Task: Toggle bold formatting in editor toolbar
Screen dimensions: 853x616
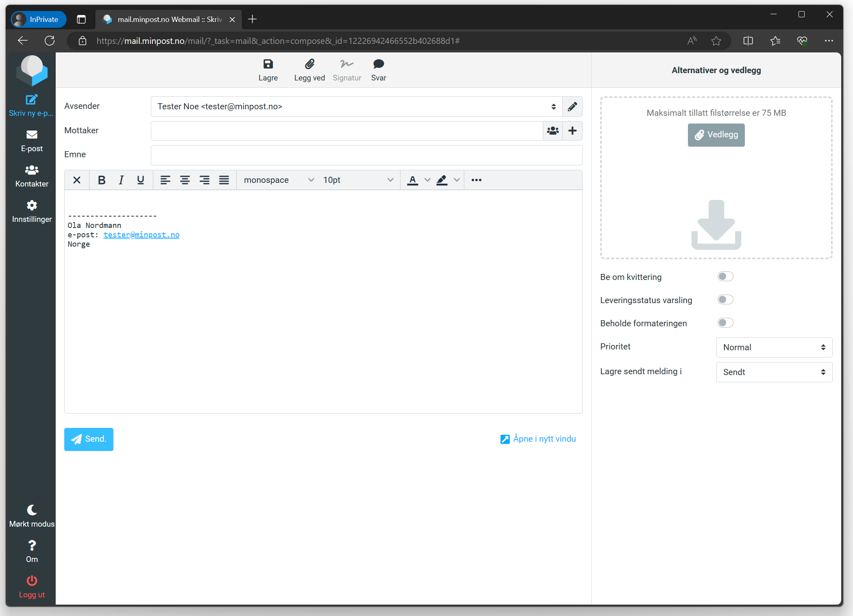Action: [102, 180]
